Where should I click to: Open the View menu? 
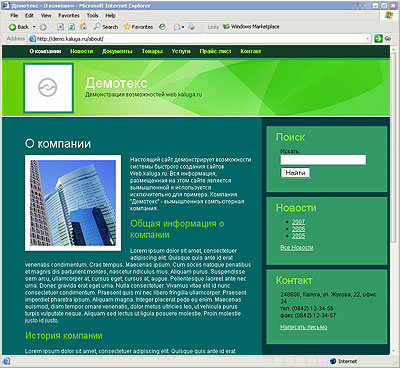[x=46, y=15]
